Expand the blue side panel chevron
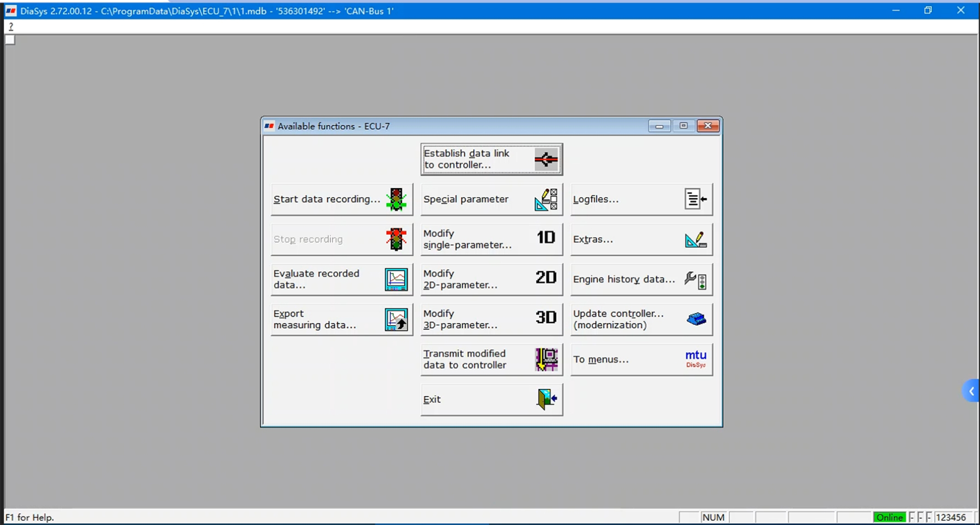Screen dimensions: 980x525 point(972,391)
